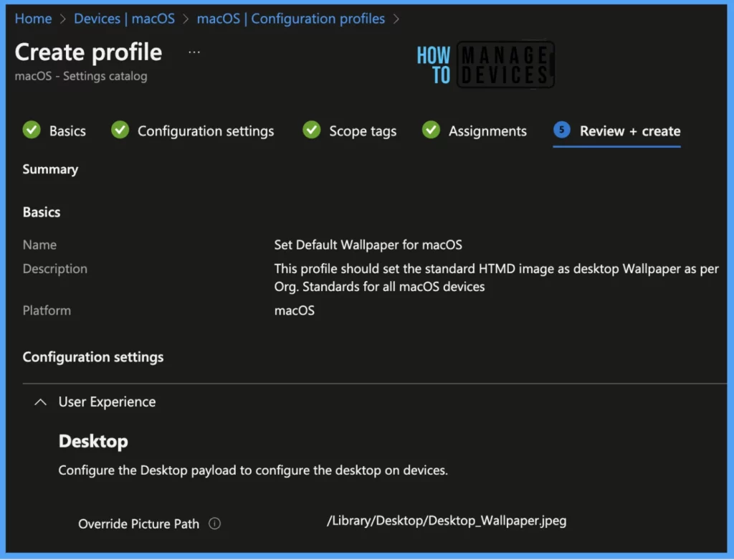The image size is (734, 560).
Task: Open macOS | Configuration profiles breadcrumb
Action: coord(291,19)
